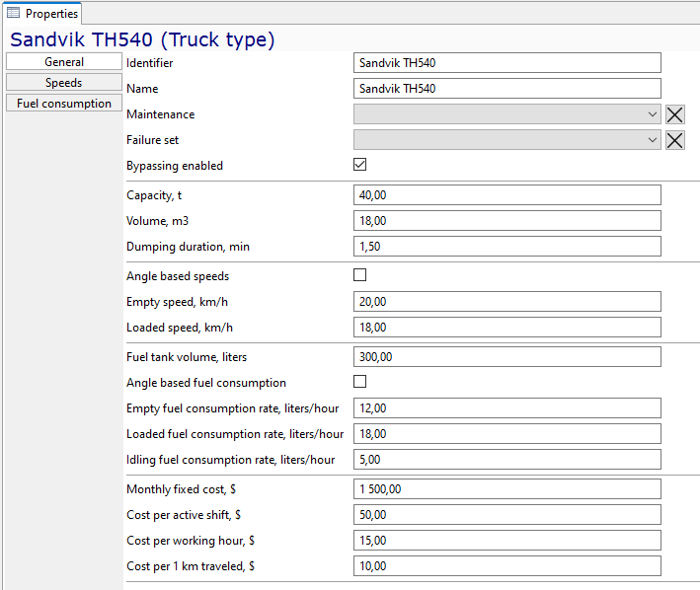Image resolution: width=700 pixels, height=590 pixels.
Task: Click the Angle based fuel consumption label
Action: point(206,383)
